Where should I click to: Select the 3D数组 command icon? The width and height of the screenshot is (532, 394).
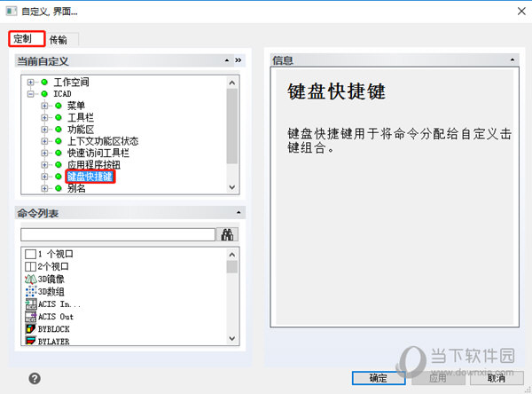point(30,291)
